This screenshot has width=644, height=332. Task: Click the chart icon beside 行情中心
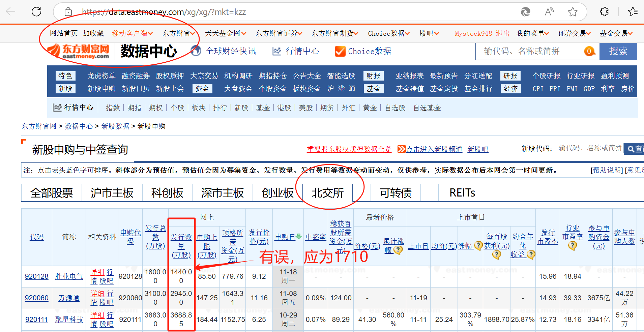(276, 51)
